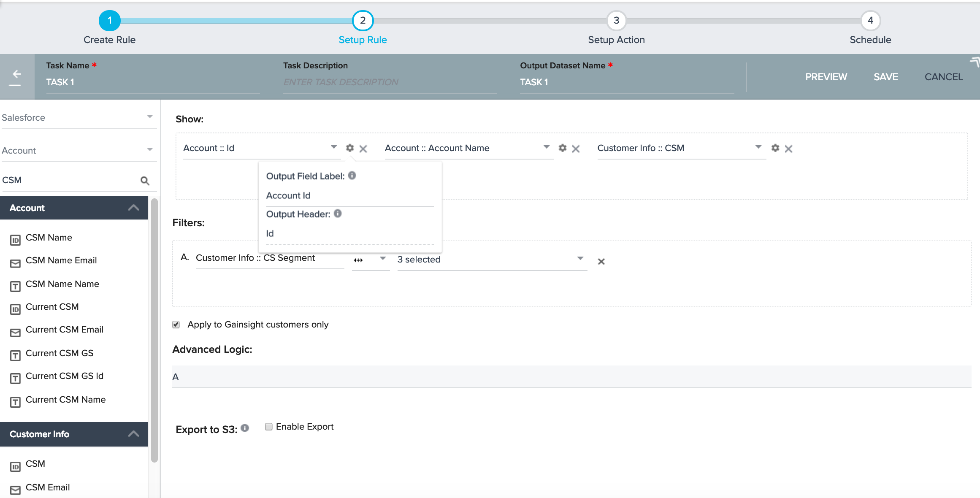Click the X icon to remove filter row A

[601, 261]
